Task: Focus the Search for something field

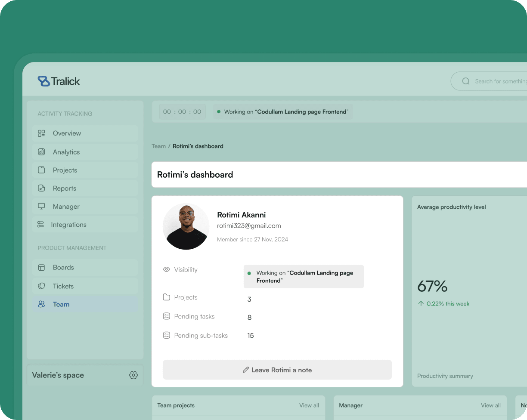Action: click(x=499, y=81)
